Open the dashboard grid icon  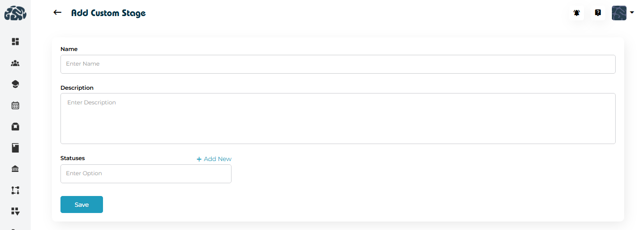(x=15, y=42)
